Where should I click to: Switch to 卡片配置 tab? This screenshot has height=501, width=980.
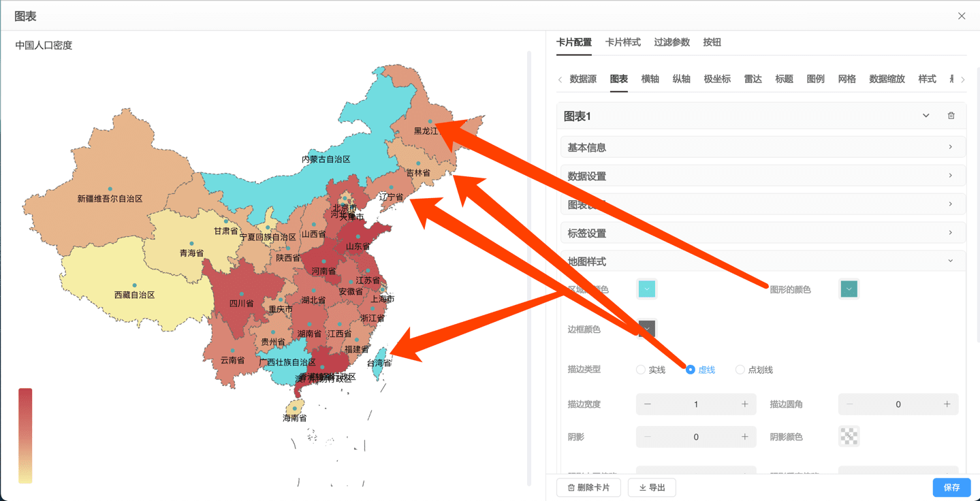(x=574, y=42)
